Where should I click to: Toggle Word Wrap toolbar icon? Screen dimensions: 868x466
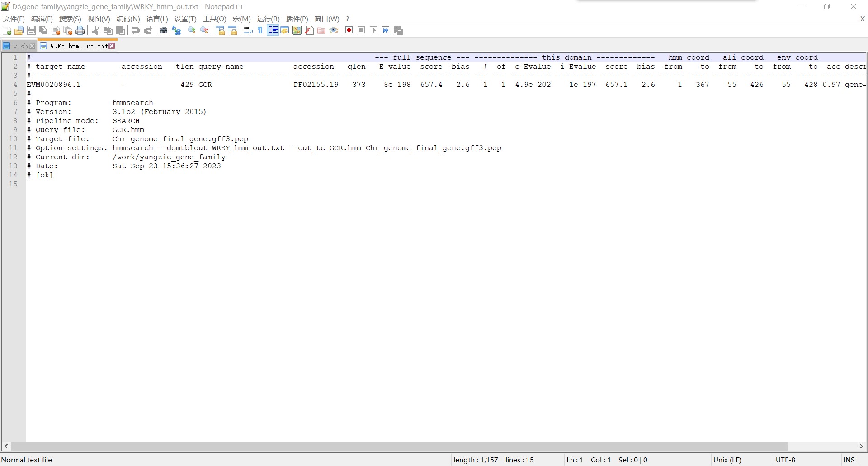(x=248, y=30)
